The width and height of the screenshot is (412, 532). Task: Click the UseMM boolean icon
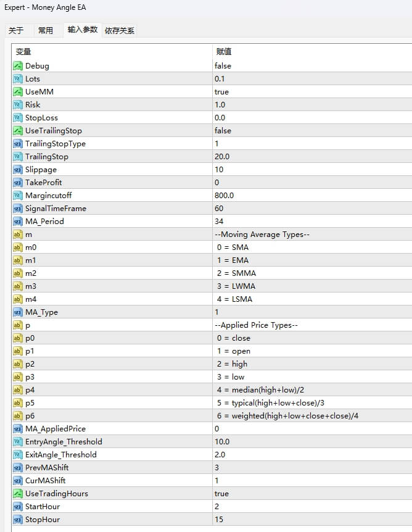(x=18, y=91)
